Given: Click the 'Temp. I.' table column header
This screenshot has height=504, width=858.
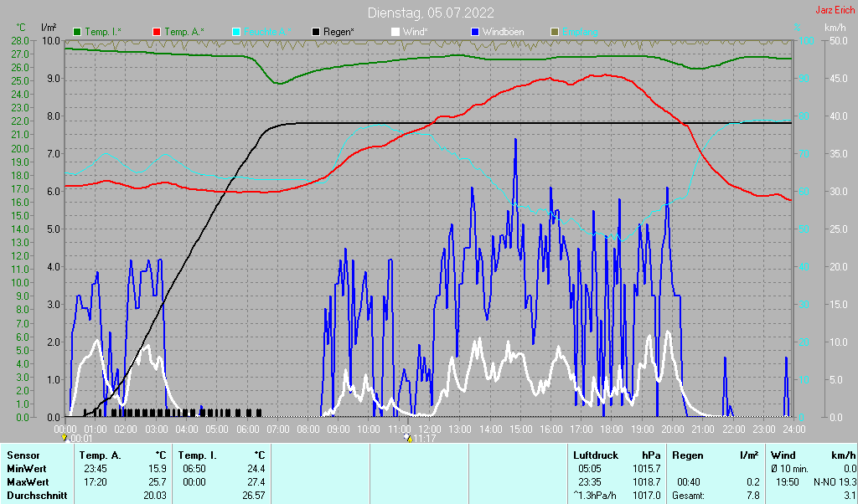Looking at the screenshot, I should [198, 455].
